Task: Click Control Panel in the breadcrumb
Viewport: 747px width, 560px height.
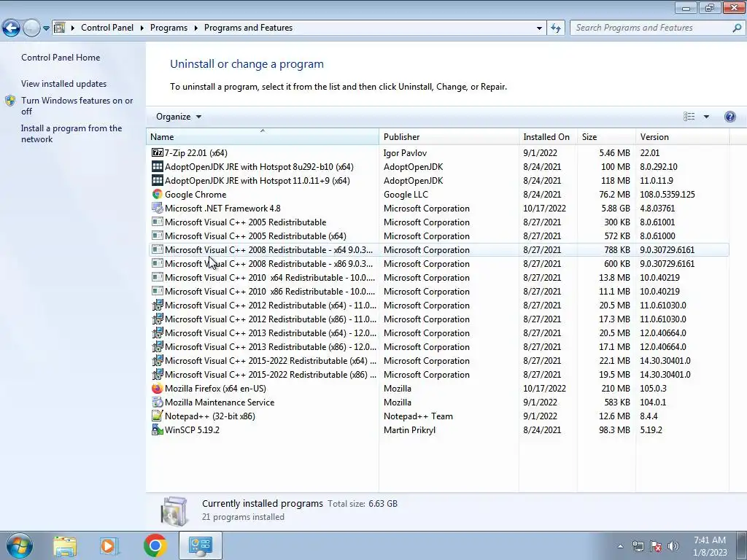Action: click(x=107, y=28)
